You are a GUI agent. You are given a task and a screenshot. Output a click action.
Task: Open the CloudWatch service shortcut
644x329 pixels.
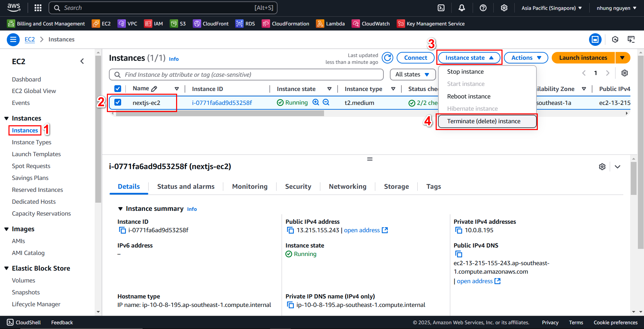click(371, 24)
